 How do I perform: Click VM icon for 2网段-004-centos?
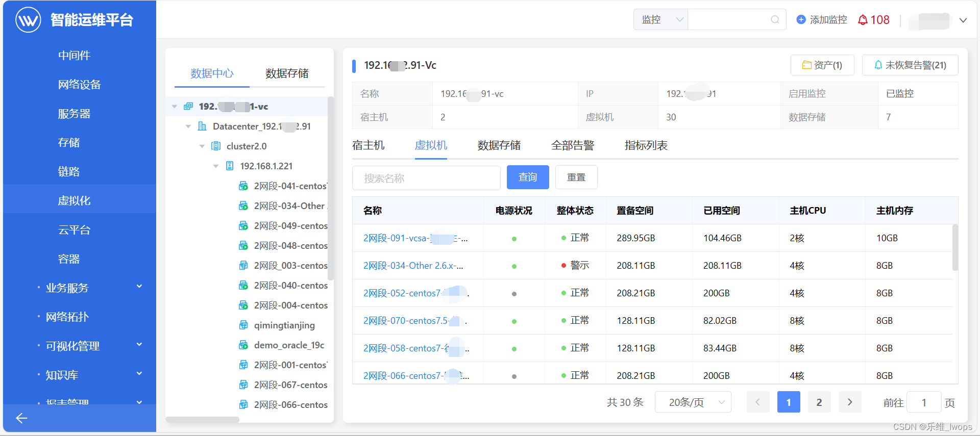click(243, 305)
